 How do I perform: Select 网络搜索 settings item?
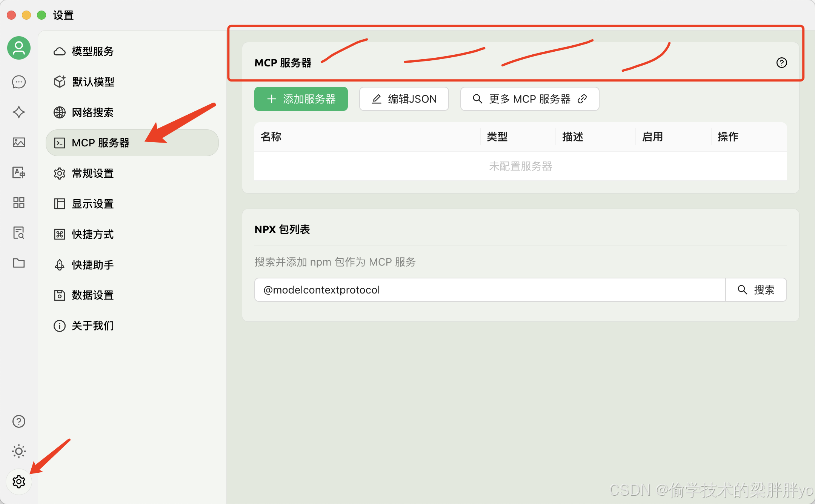(x=93, y=112)
